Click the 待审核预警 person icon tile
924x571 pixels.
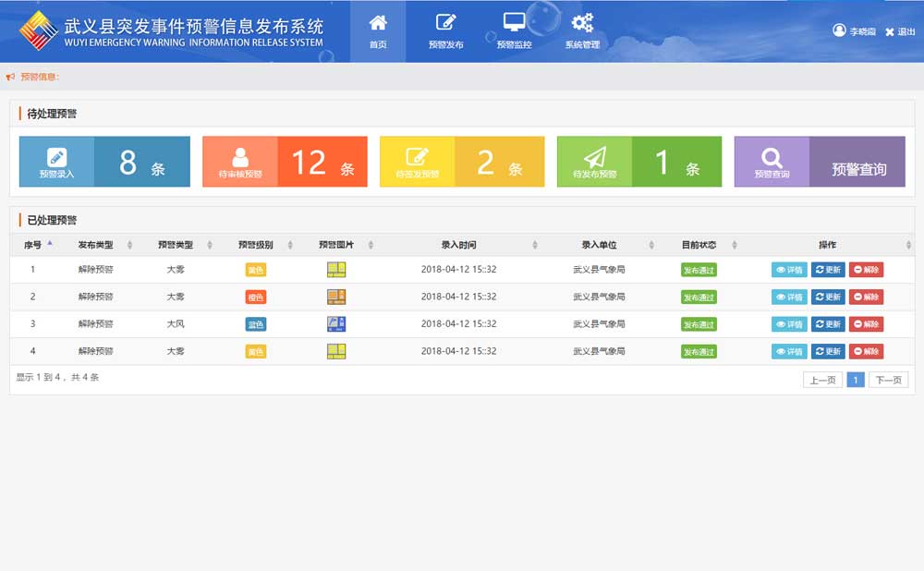tap(239, 162)
